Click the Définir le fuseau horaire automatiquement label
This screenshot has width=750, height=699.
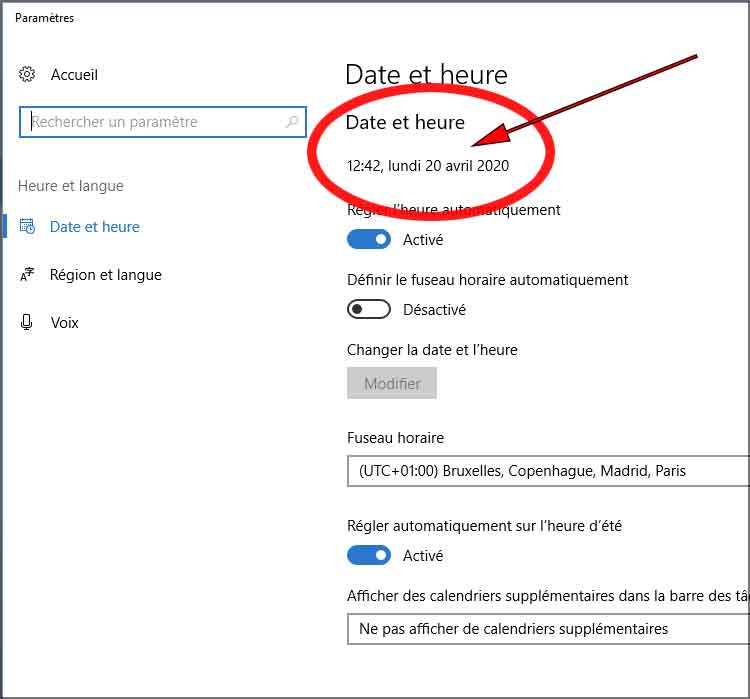(487, 280)
